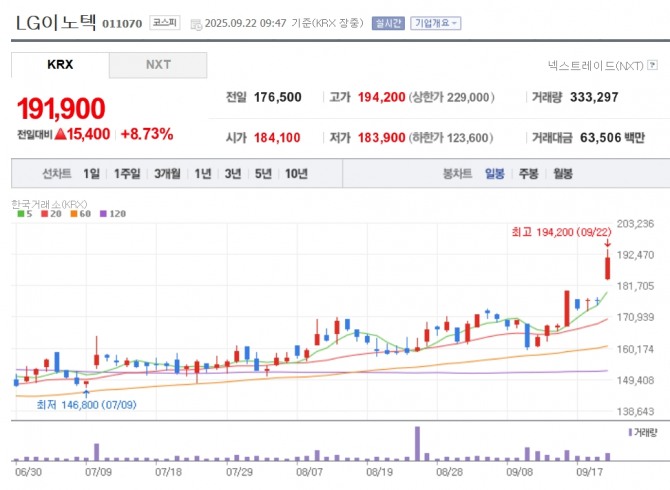The image size is (670, 490).
Task: Click the 넥스트레이드(NXT) link
Action: [596, 65]
